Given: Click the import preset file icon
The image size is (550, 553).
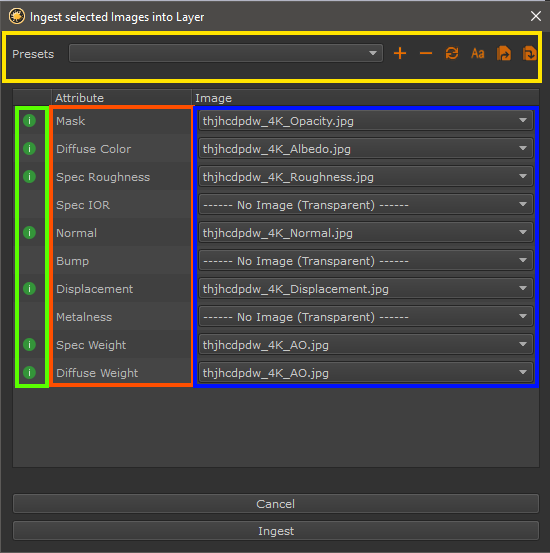Looking at the screenshot, I should click(x=530, y=54).
